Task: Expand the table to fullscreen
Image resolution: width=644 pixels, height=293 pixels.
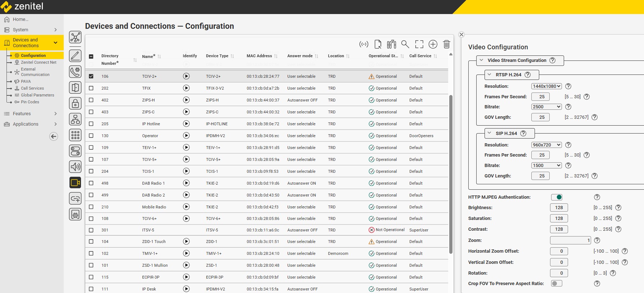Action: (x=419, y=44)
